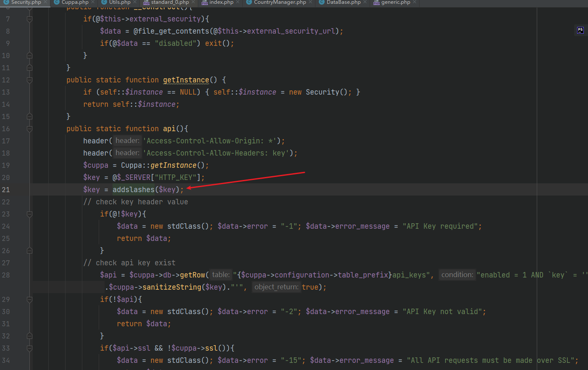Click the 'object_return:' parameter hint
Viewport: 588px width, 370px height.
(x=276, y=287)
